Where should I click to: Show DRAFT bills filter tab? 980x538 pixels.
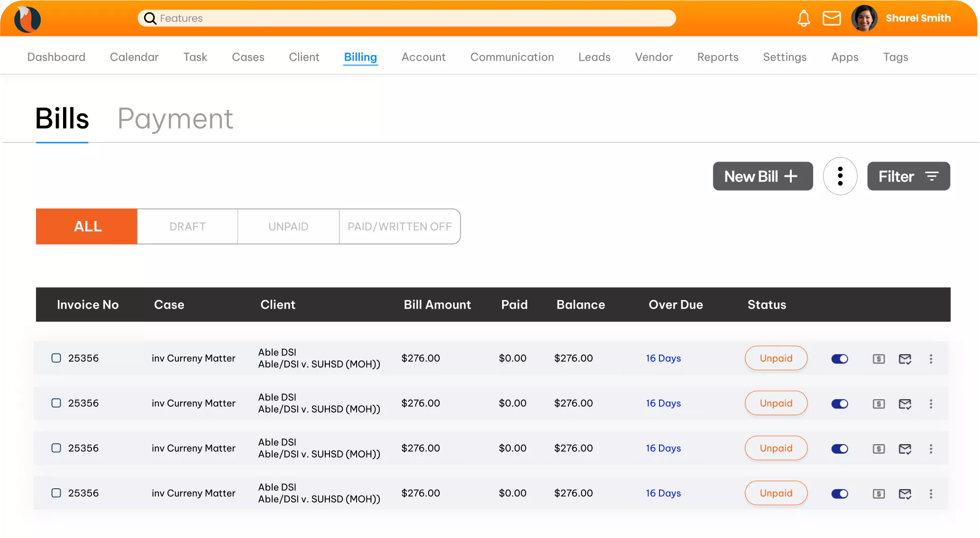click(188, 227)
